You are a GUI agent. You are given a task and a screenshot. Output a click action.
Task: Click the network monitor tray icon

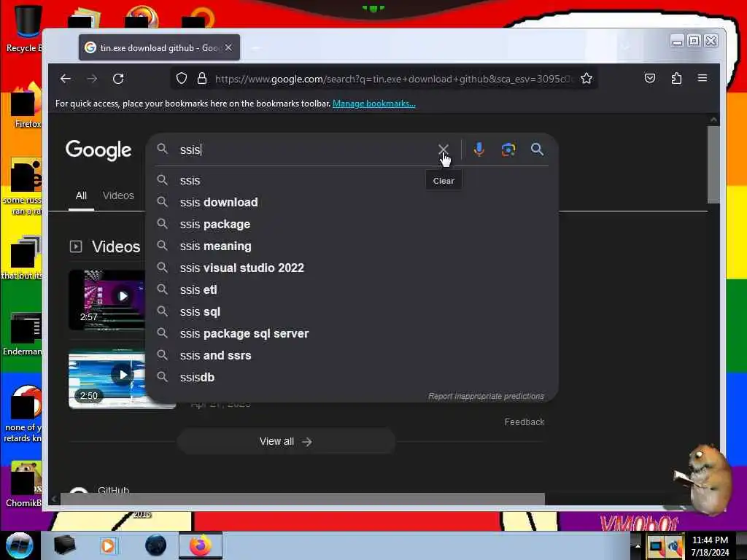click(656, 546)
